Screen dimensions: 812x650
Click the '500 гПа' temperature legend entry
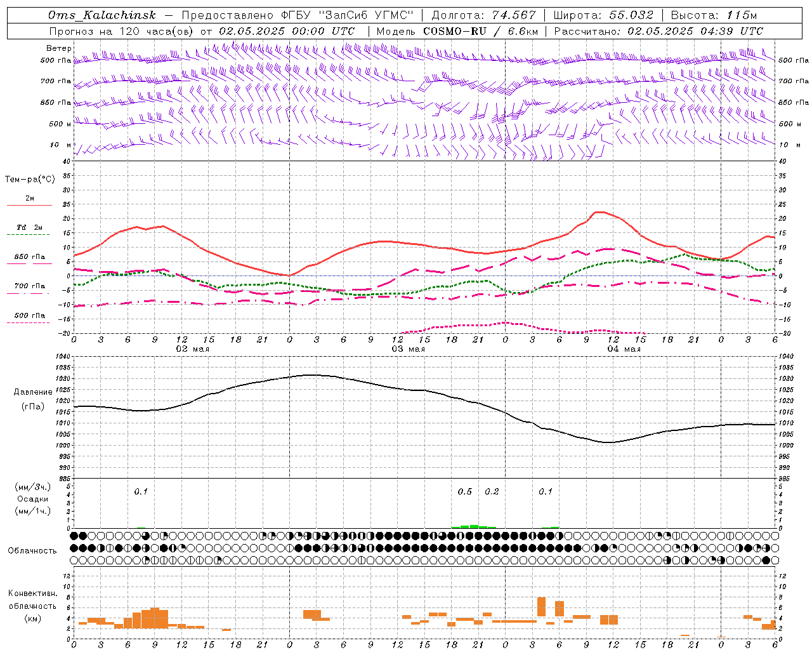click(30, 315)
